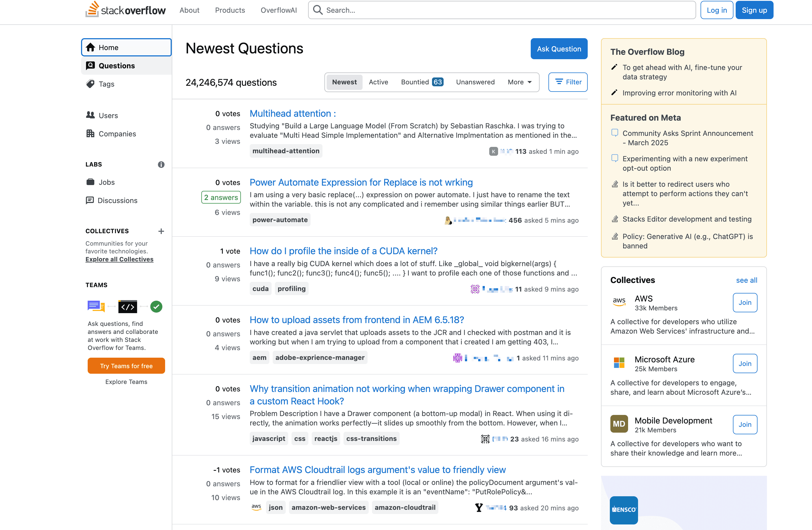
Task: Click the Labs info icon
Action: point(161,165)
